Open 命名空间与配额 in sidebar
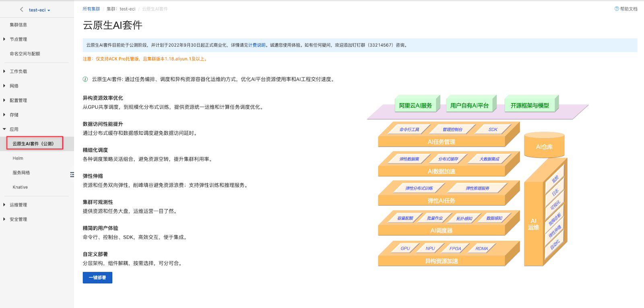The height and width of the screenshot is (308, 644). pyautogui.click(x=25, y=54)
